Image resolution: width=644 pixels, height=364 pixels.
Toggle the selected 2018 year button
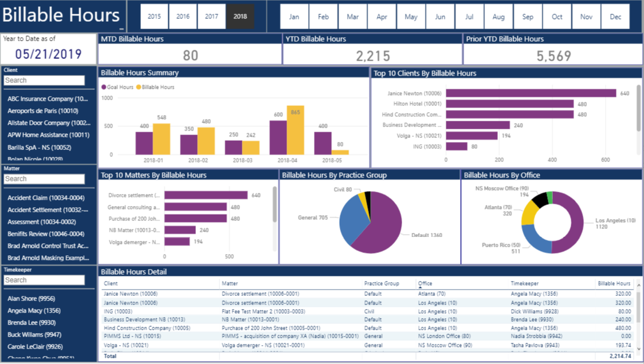tap(240, 17)
